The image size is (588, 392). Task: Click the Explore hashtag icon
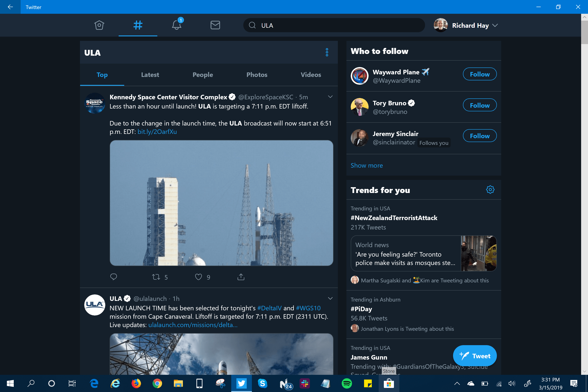point(138,25)
